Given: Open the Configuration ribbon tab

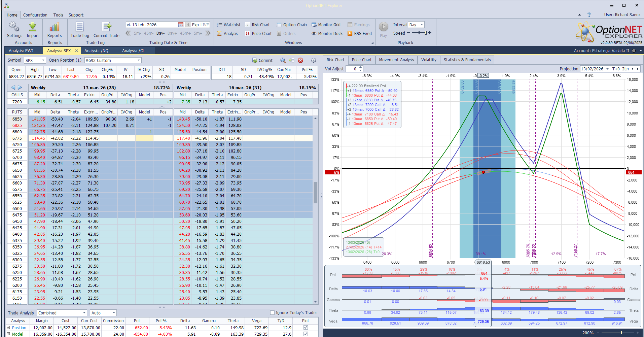Looking at the screenshot, I should pos(35,15).
